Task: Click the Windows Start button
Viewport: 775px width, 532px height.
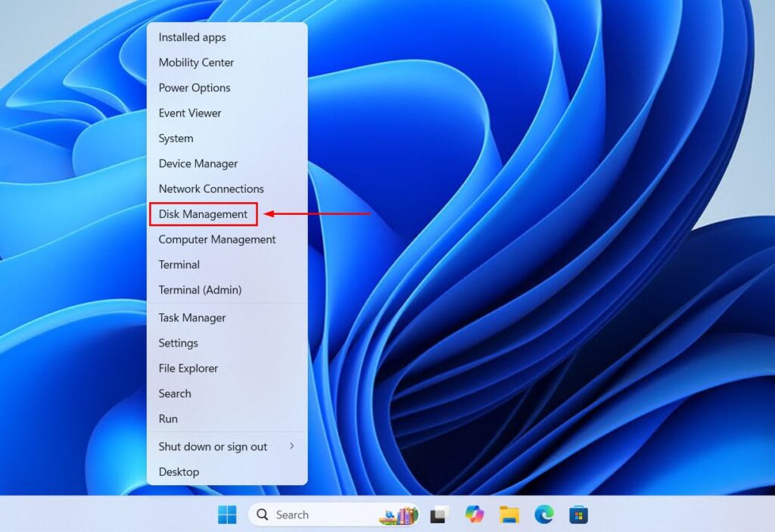Action: (227, 515)
